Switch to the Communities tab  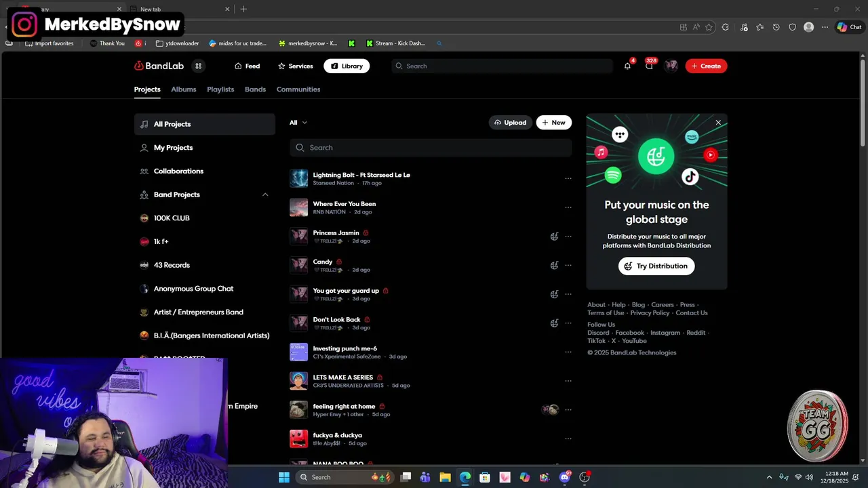[x=298, y=89]
